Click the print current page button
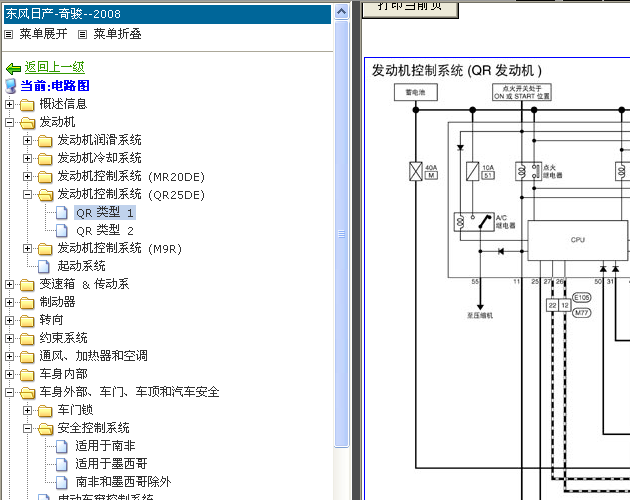The image size is (630, 500). click(410, 8)
